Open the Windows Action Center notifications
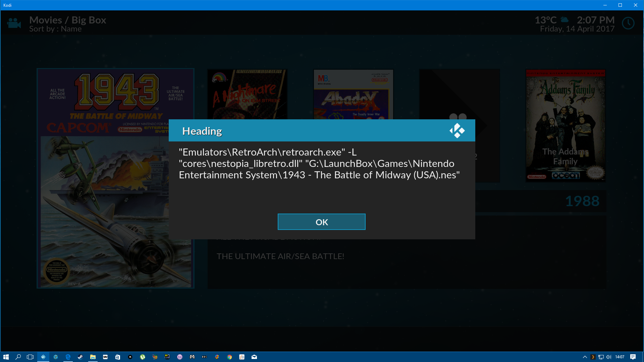This screenshot has height=362, width=644. tap(633, 357)
